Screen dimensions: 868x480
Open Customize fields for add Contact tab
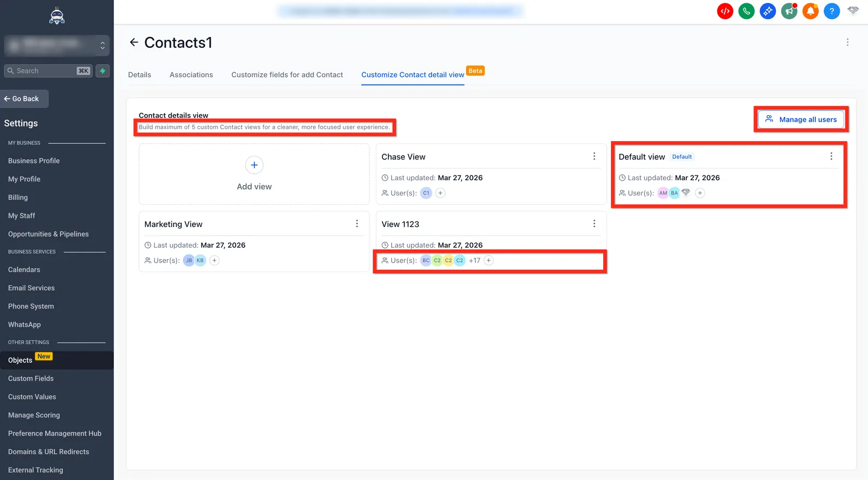(287, 75)
